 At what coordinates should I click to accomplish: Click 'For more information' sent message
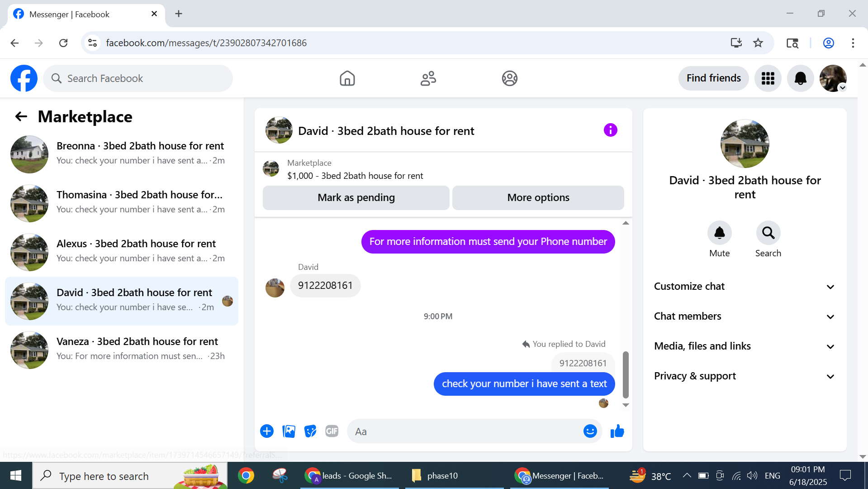click(x=488, y=242)
